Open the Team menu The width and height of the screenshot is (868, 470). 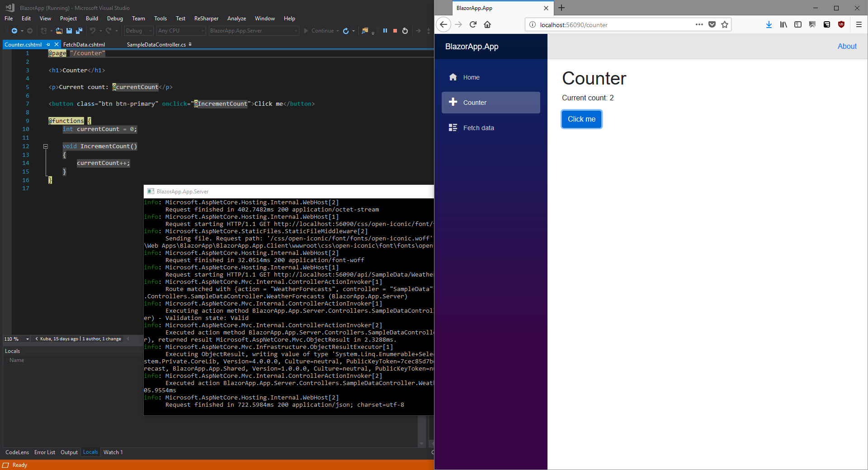click(138, 19)
